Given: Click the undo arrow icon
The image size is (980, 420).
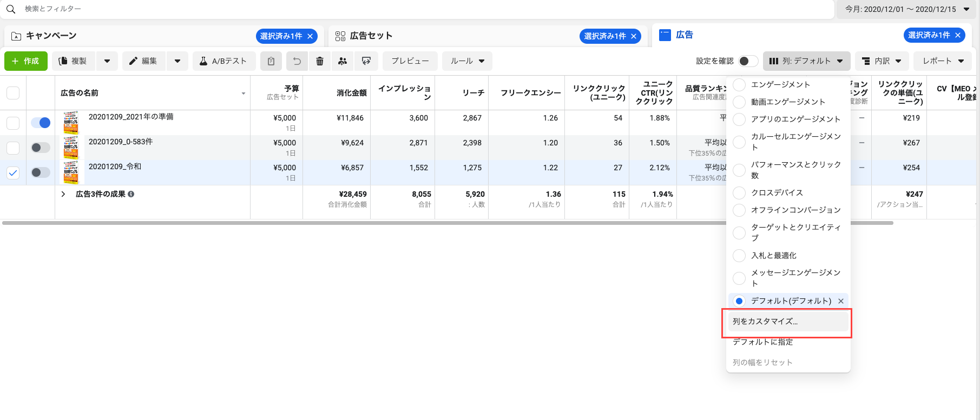Looking at the screenshot, I should coord(297,61).
